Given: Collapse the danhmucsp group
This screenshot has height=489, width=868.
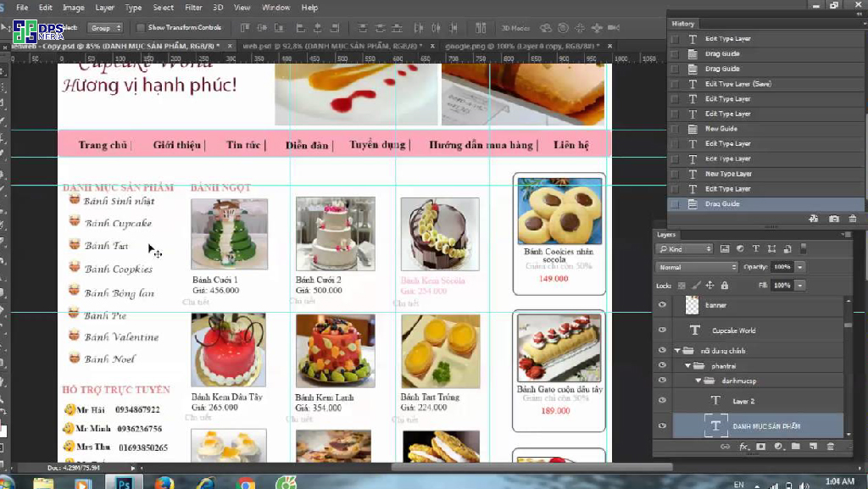Looking at the screenshot, I should pos(698,381).
